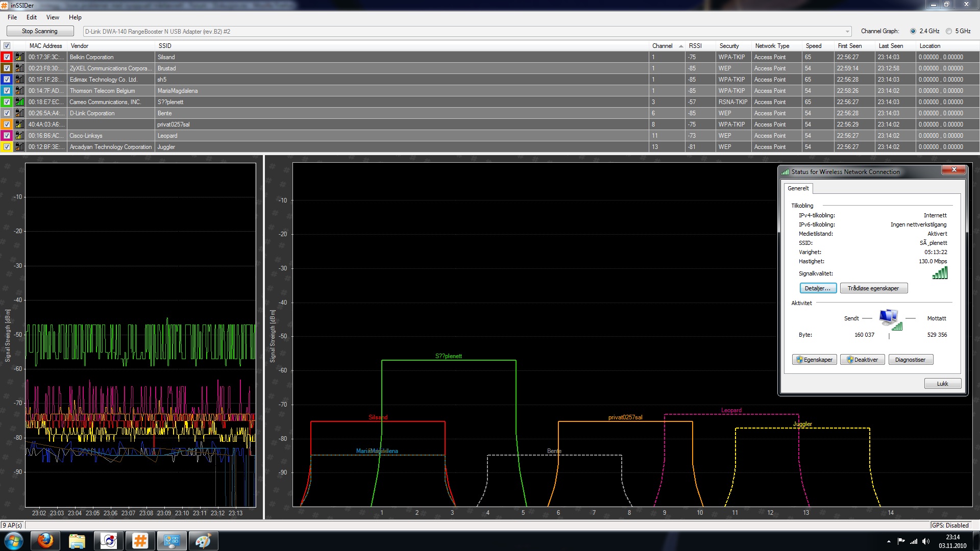Open the Edit menu
The height and width of the screenshot is (551, 980).
(x=32, y=17)
